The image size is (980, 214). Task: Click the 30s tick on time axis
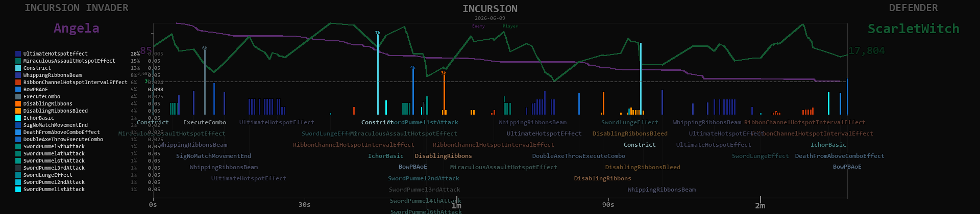coord(305,204)
